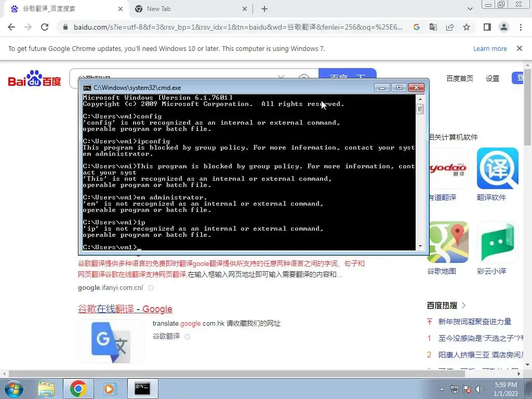Viewport: 532px width, 399px height.
Task: Click the cmd vertical scrollbar thumb
Action: point(420,109)
